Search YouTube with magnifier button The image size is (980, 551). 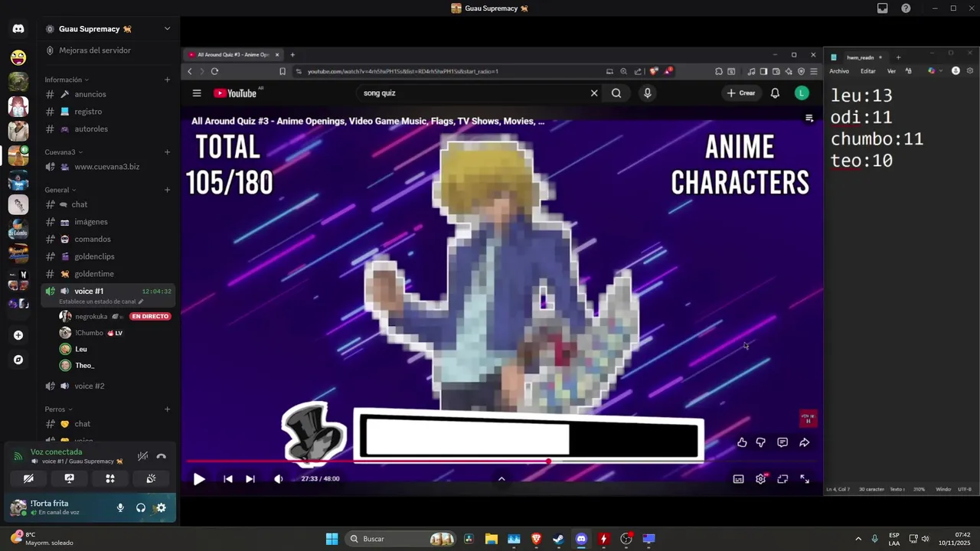616,93
